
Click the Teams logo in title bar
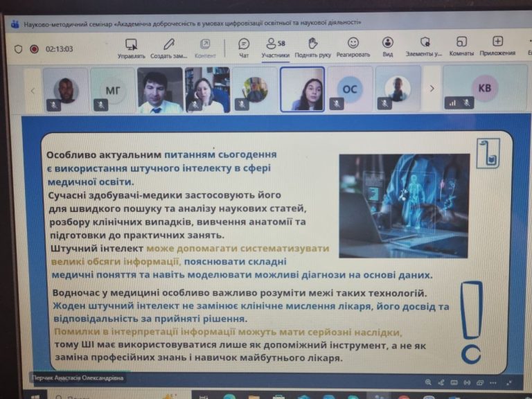tap(15, 24)
